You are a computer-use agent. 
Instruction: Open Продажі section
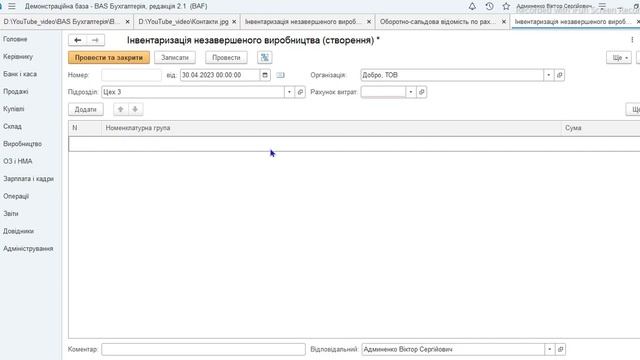[16, 91]
